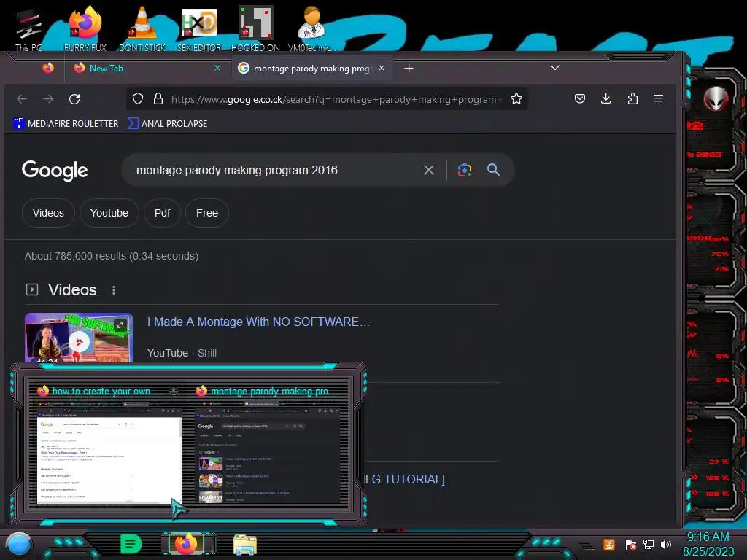Image resolution: width=747 pixels, height=560 pixels.
Task: Open the volume speaker tray icon
Action: [x=666, y=544]
